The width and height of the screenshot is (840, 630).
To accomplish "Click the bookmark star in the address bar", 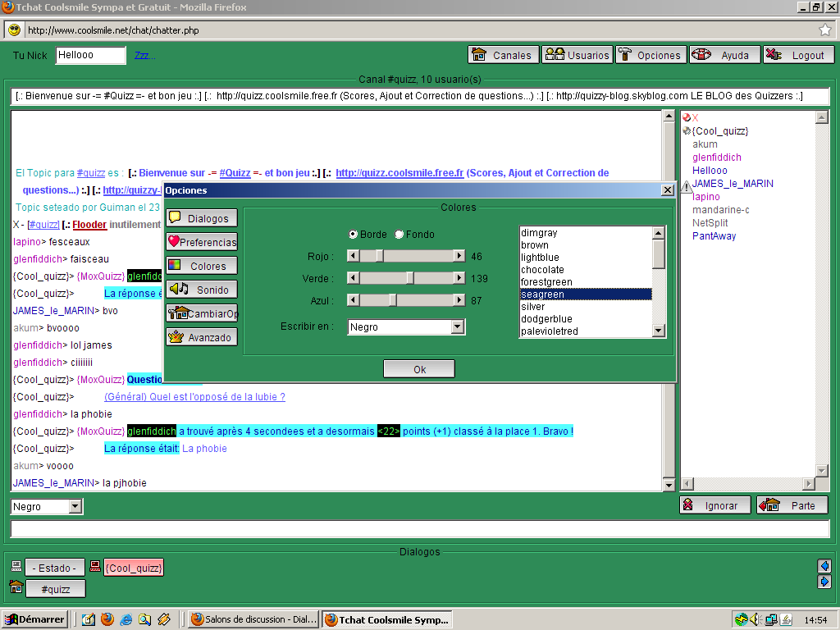I will (x=825, y=30).
